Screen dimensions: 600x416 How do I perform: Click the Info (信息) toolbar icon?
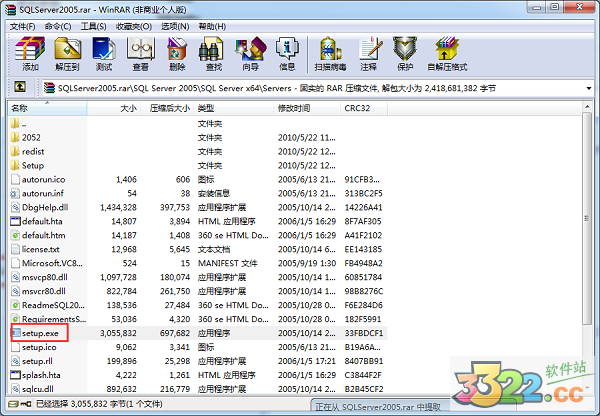coord(287,49)
